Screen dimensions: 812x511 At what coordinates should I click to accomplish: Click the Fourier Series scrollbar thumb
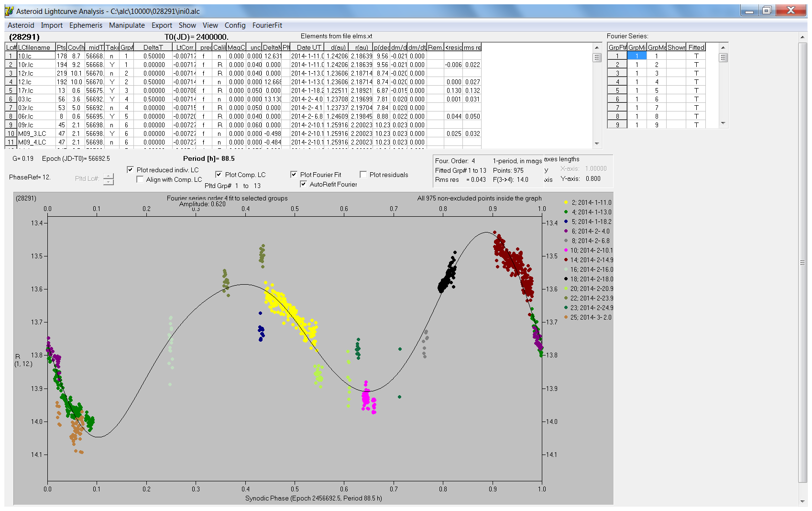coord(723,57)
